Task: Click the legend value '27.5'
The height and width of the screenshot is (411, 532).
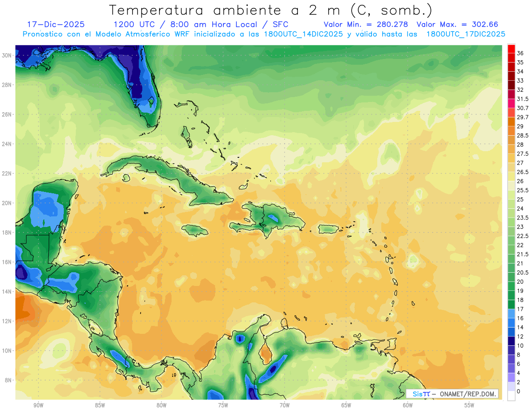Action: pos(523,153)
